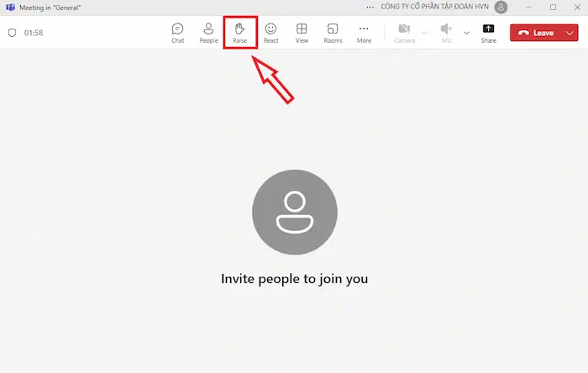Click the large participant avatar placeholder
Image resolution: width=588 pixels, height=373 pixels.
[294, 213]
